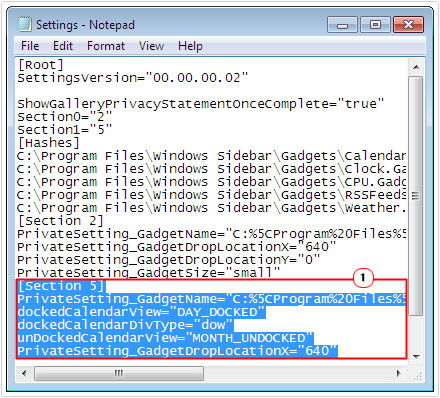This screenshot has width=440, height=398.
Task: Click the unDockedCalendarView="MONTH_UNDOCKED" line
Action: coord(165,338)
